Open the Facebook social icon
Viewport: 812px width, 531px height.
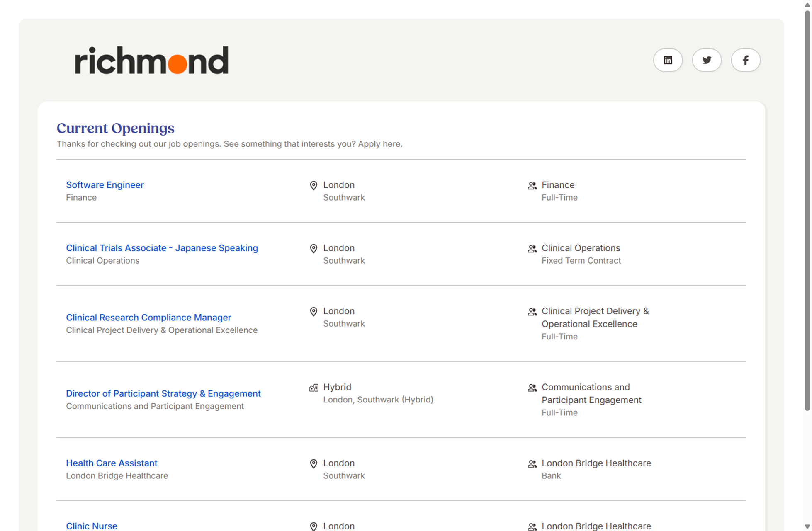[745, 60]
